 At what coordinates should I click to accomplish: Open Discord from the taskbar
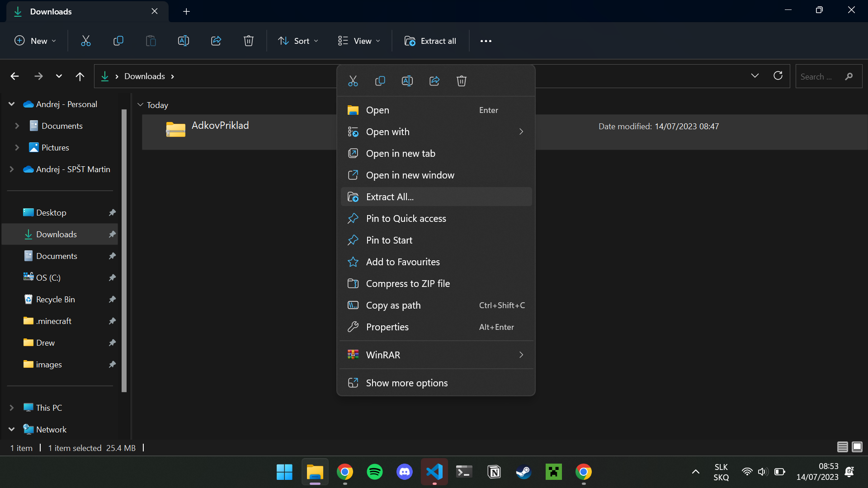coord(404,472)
